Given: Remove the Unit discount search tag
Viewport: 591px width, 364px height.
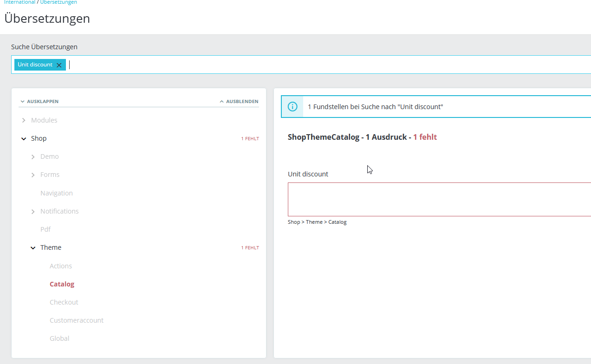Looking at the screenshot, I should (x=59, y=65).
